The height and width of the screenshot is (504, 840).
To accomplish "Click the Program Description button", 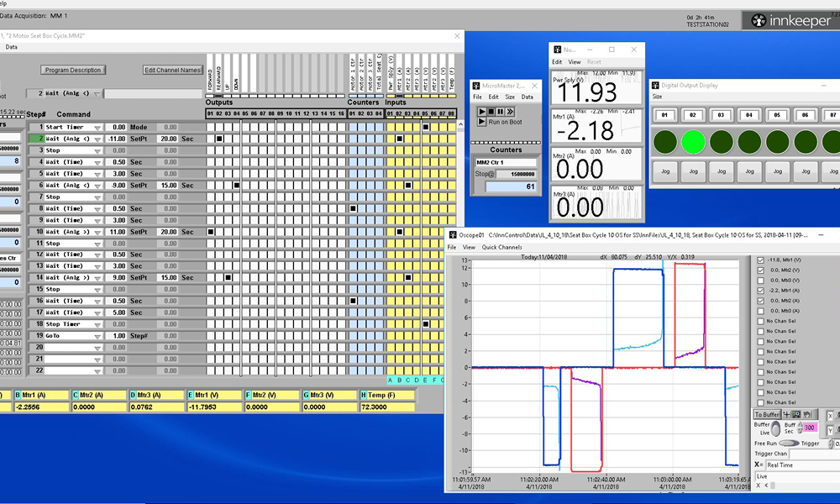I will [x=73, y=70].
